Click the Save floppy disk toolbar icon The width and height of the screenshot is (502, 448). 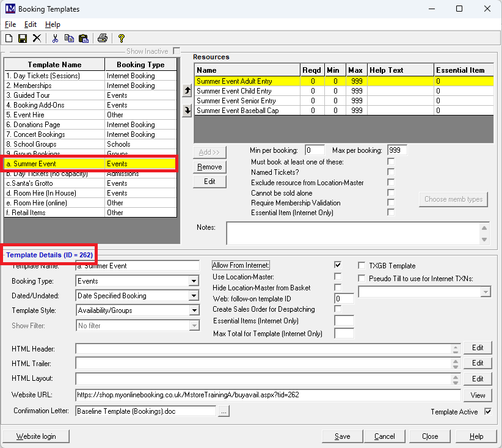coord(23,38)
